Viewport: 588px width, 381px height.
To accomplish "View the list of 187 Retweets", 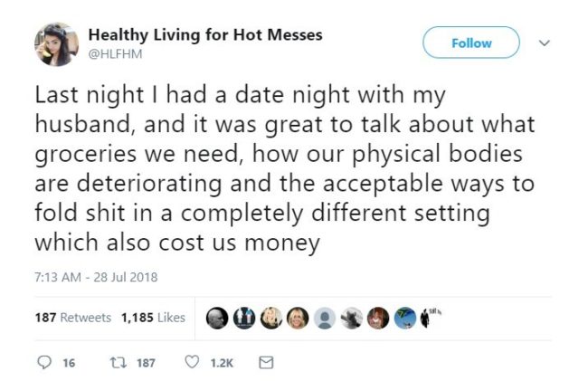I will point(72,318).
